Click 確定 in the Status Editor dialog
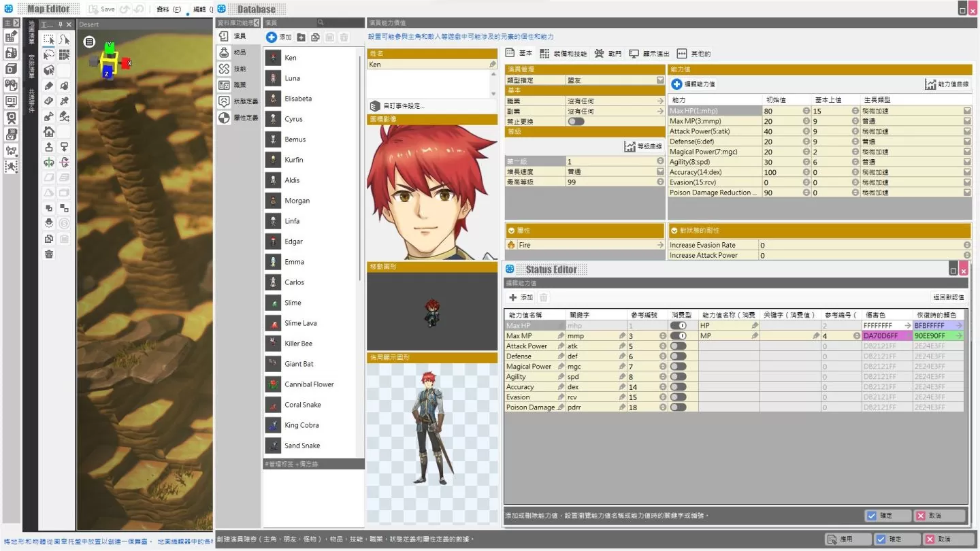Screen dimensions: 980x551 pyautogui.click(x=887, y=516)
